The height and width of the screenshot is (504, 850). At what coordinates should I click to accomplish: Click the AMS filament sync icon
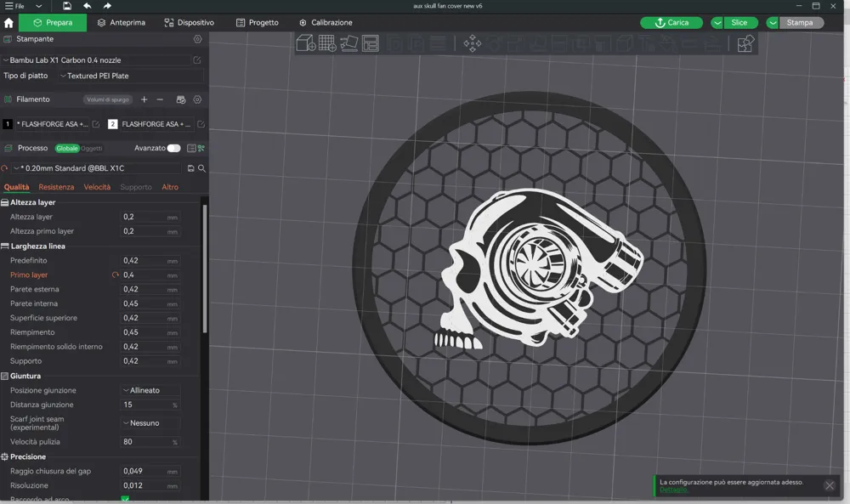click(x=181, y=99)
